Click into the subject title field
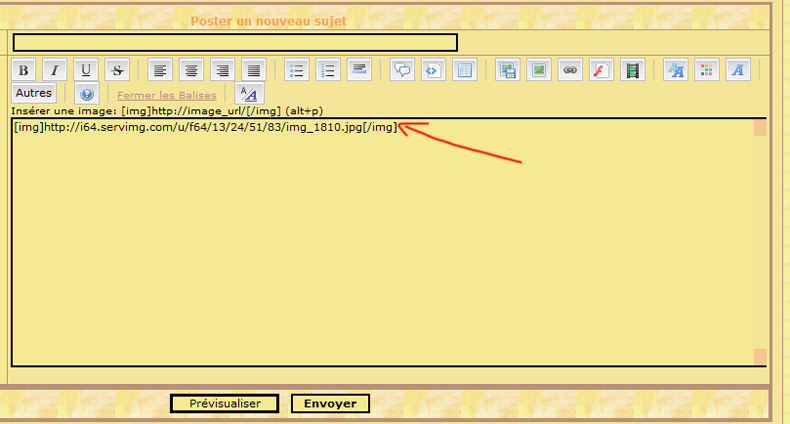The width and height of the screenshot is (790, 424). pos(235,42)
